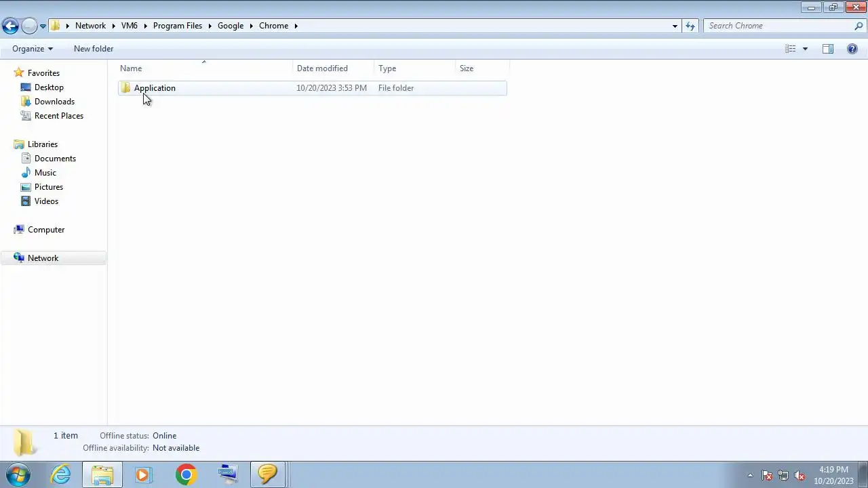The width and height of the screenshot is (868, 488).
Task: Expand the arrow between Google and Chrome
Action: tap(252, 26)
